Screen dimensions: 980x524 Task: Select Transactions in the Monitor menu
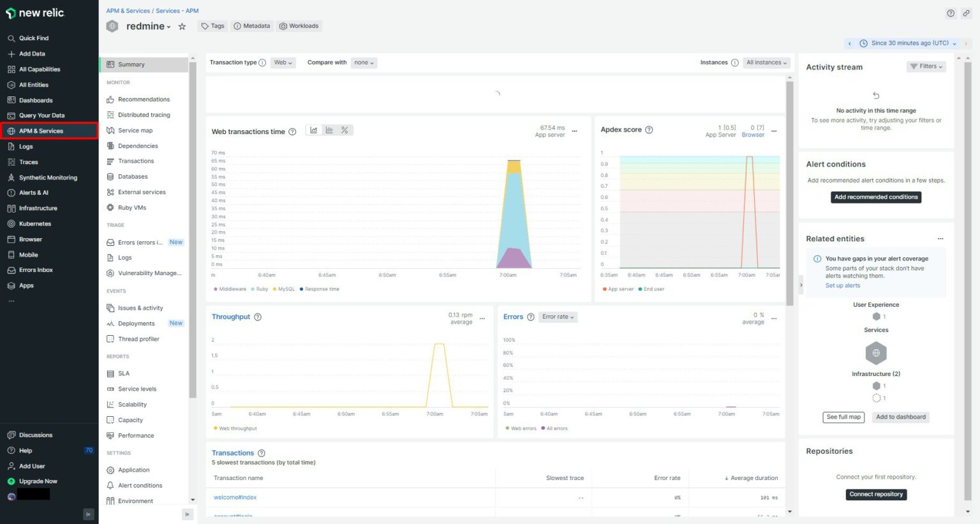click(137, 161)
